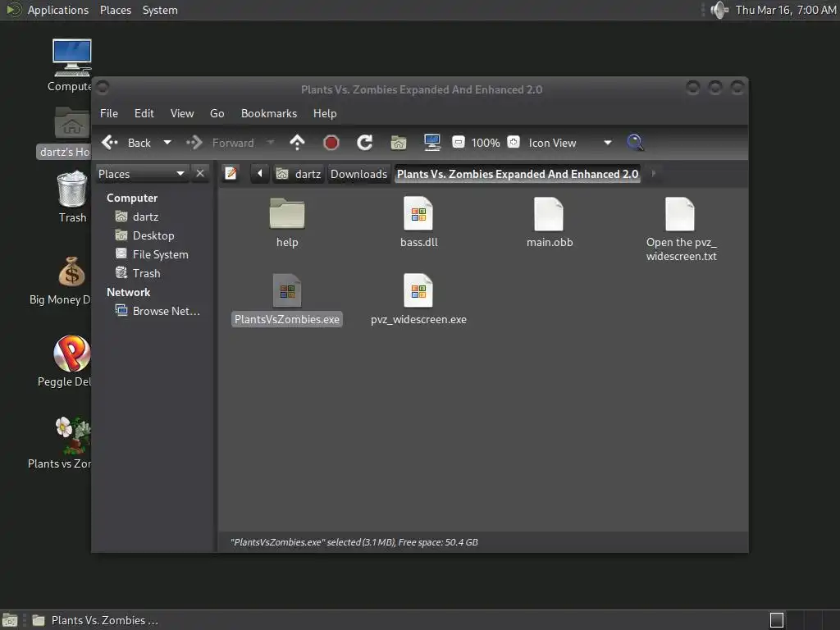This screenshot has height=630, width=840.
Task: Select the help folder icon
Action: pos(287,213)
